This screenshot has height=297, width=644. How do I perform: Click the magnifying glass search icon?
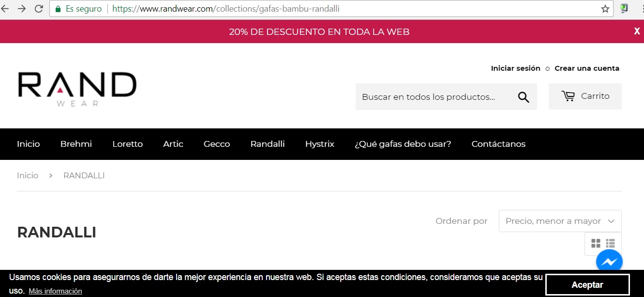pyautogui.click(x=524, y=97)
